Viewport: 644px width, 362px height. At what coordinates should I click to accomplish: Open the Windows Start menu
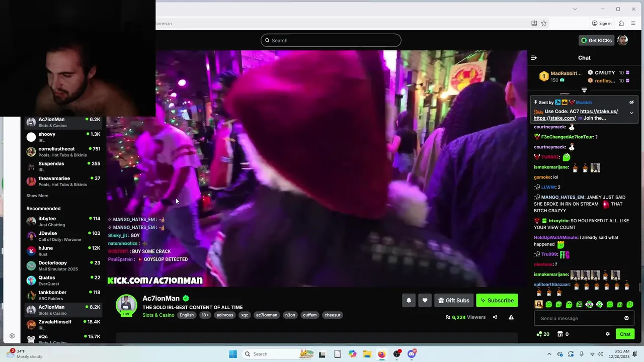point(233,354)
